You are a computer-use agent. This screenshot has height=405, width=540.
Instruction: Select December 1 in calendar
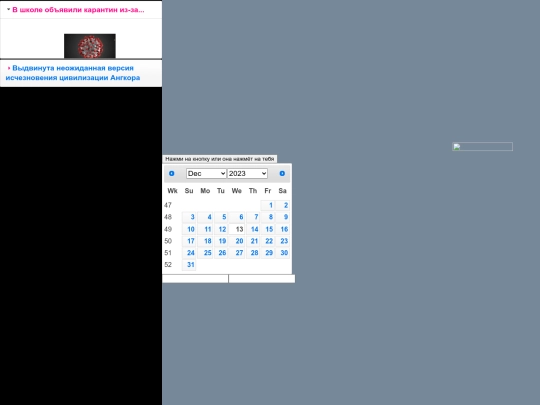coord(268,205)
